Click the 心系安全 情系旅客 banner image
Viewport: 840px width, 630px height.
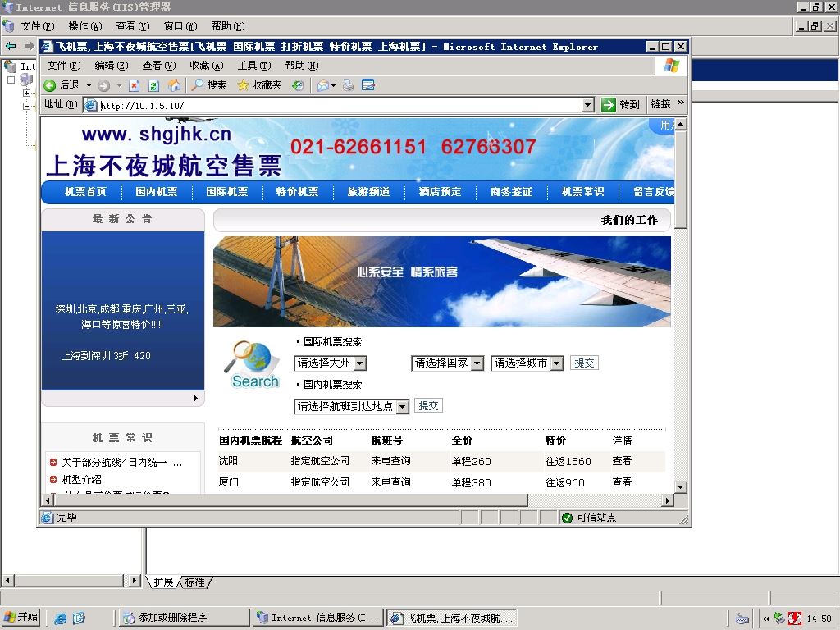[442, 282]
